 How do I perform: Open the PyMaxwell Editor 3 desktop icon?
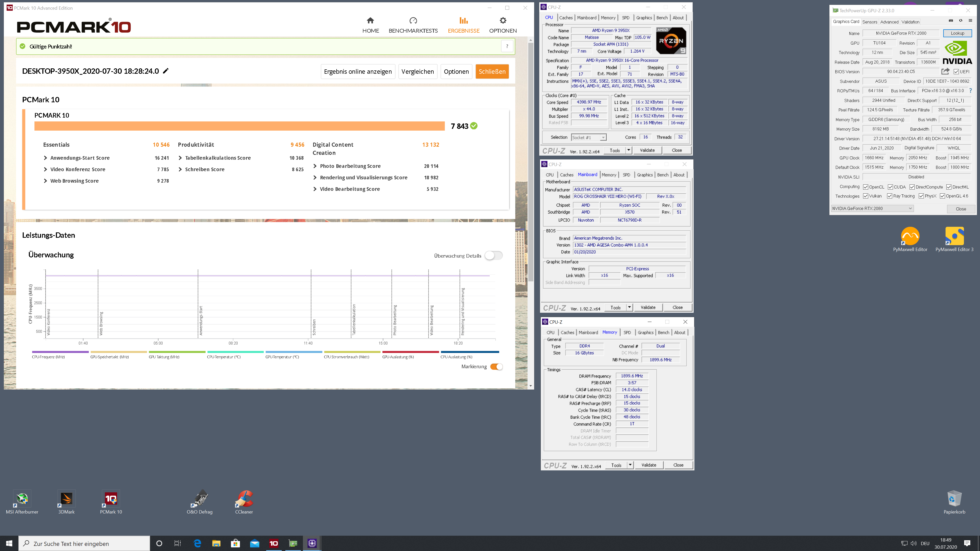click(954, 240)
